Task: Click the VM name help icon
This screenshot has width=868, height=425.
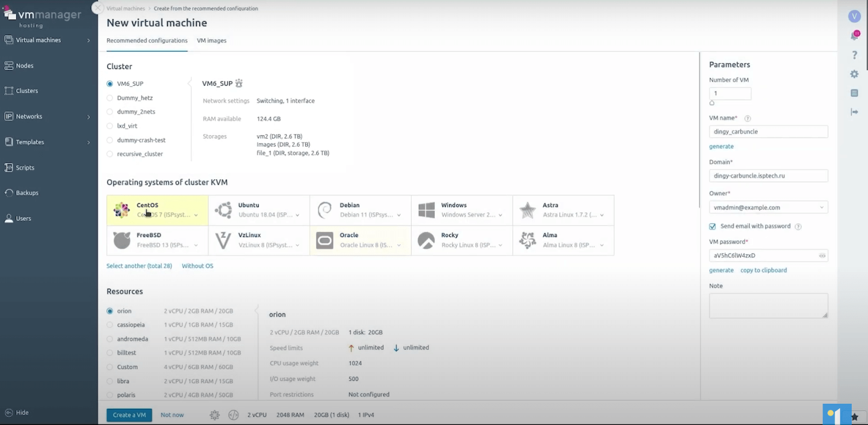Action: point(748,118)
